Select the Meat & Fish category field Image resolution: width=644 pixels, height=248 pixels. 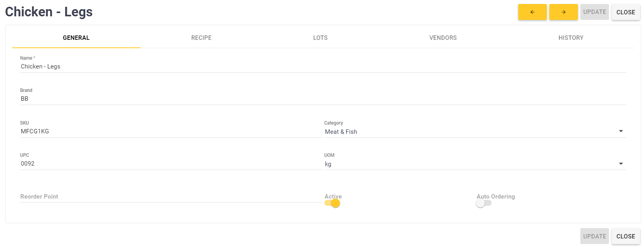click(470, 132)
